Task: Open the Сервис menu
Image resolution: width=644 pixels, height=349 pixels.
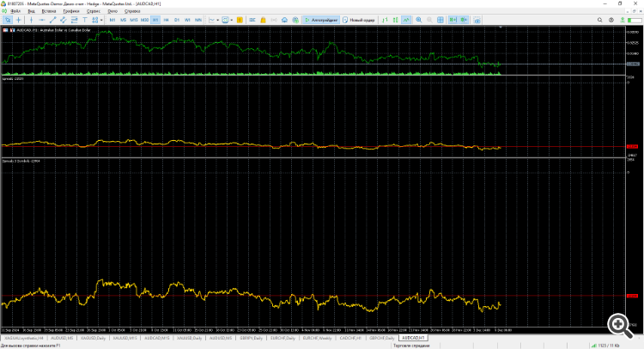Action: [x=94, y=11]
